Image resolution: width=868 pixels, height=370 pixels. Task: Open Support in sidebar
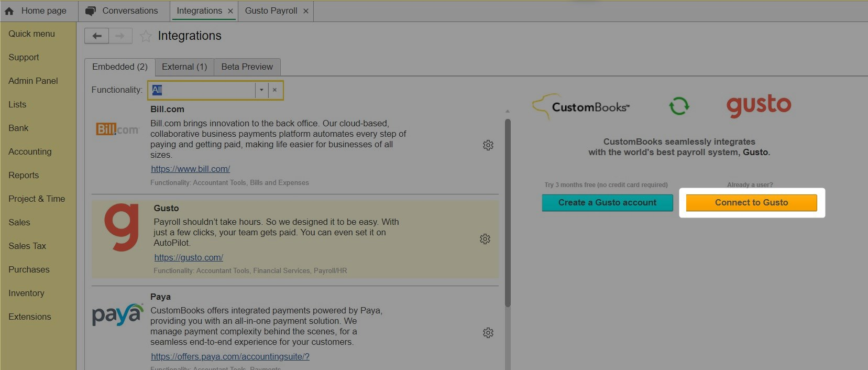point(24,57)
